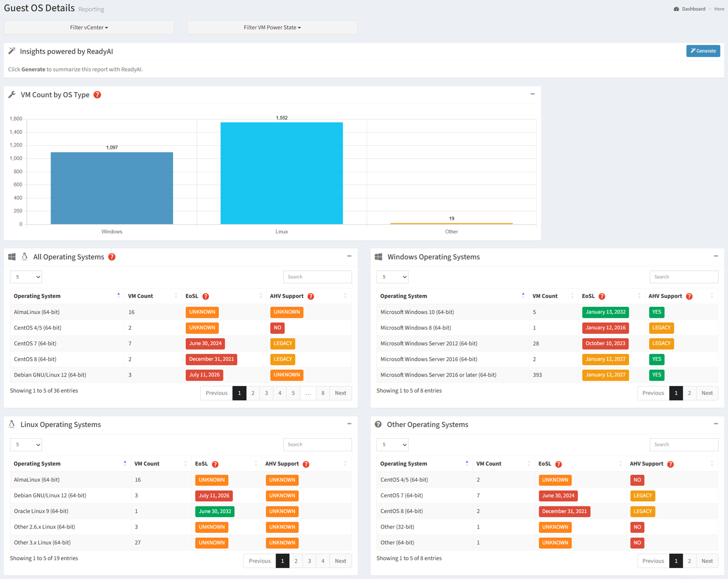This screenshot has height=579, width=728.
Task: Click AHV Support help icon in All Operating Systems table
Action: [x=311, y=296]
